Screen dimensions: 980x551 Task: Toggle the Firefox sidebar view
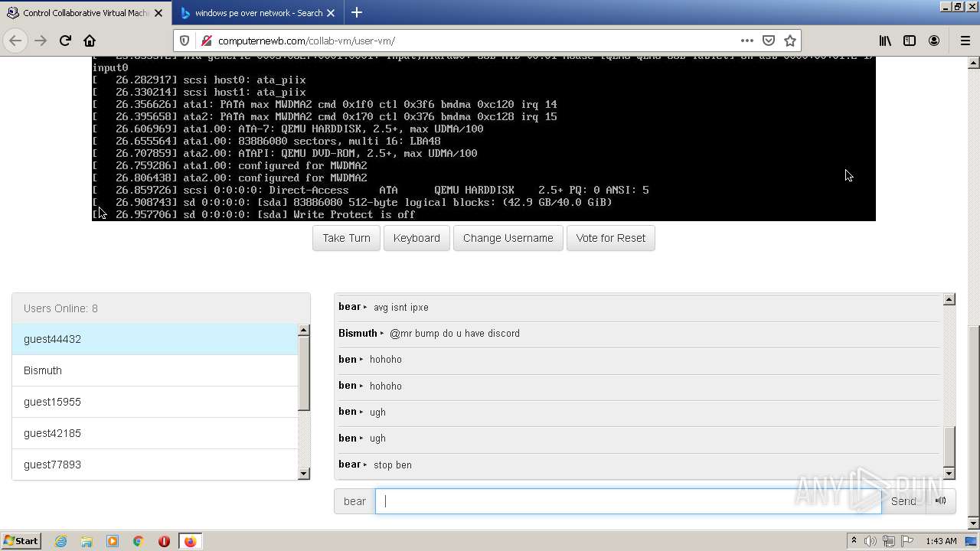(910, 41)
